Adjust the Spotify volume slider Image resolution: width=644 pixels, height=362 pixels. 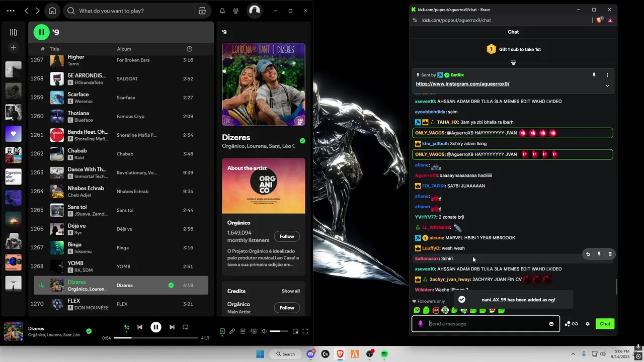278,331
